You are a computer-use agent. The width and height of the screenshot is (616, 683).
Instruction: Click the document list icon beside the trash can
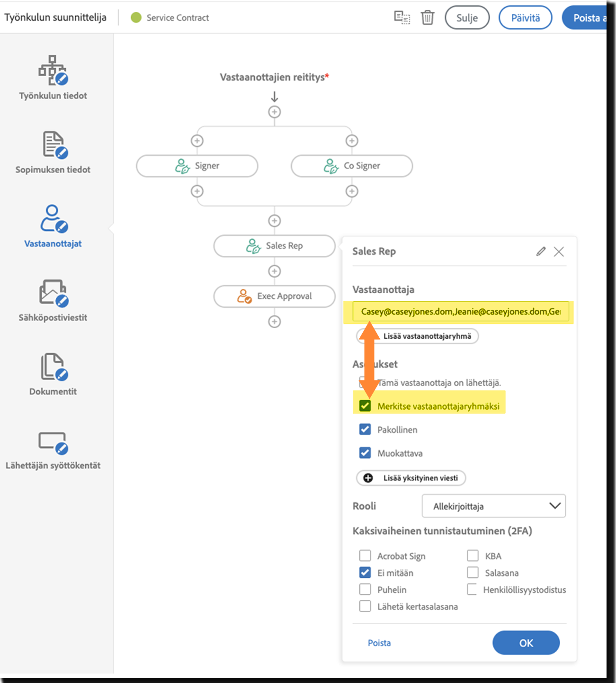pyautogui.click(x=402, y=18)
